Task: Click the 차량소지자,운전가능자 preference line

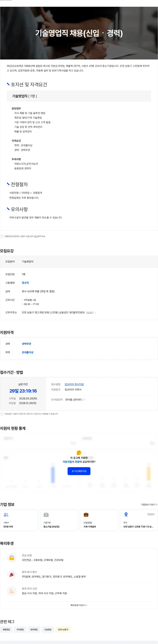Action: pos(26,164)
